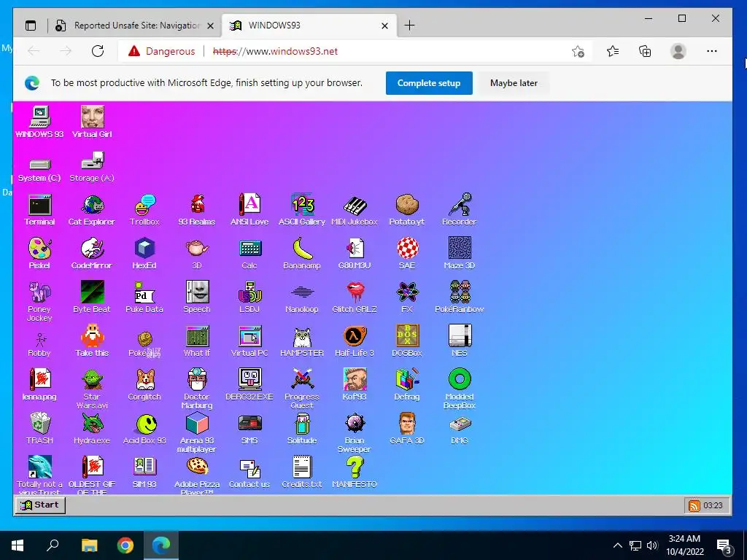747x560 pixels.
Task: Close the Reported Unsafe Site tab
Action: [210, 26]
